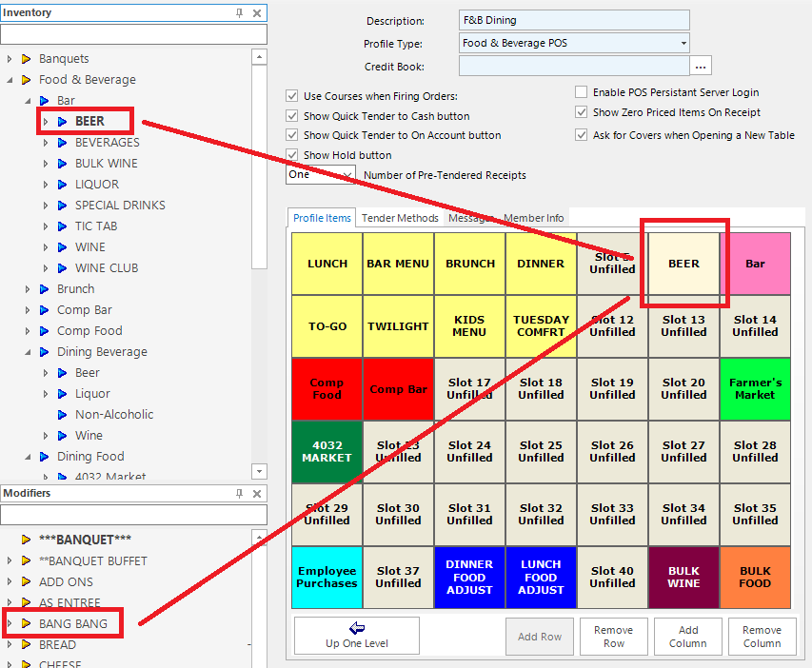812x668 pixels.
Task: Open the Member Info tab
Action: 533,218
